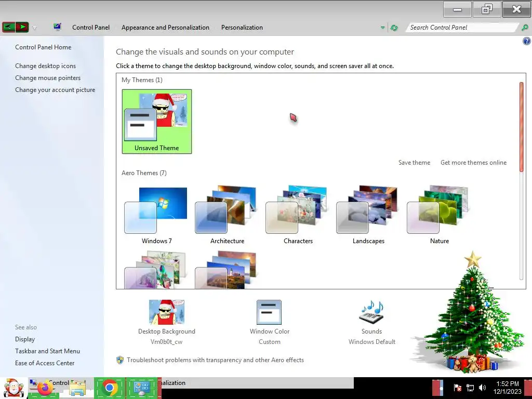
Task: Click the shield icon beside Troubleshoot link
Action: point(120,360)
